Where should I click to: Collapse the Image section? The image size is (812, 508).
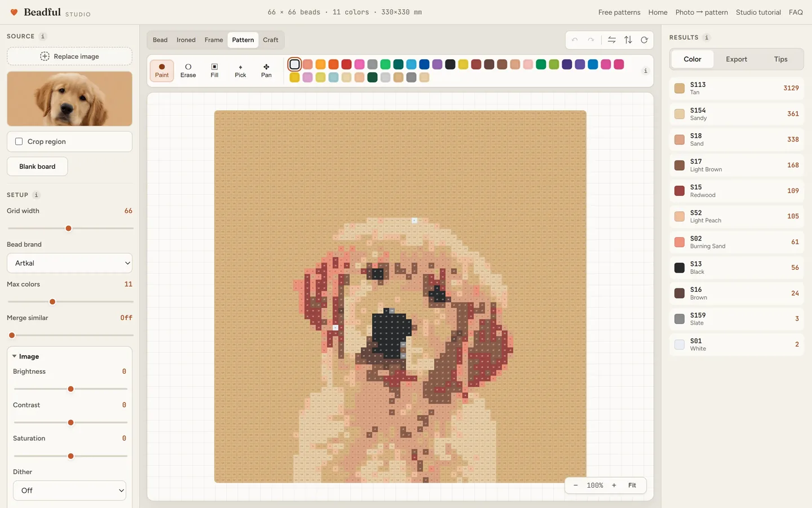(25, 357)
